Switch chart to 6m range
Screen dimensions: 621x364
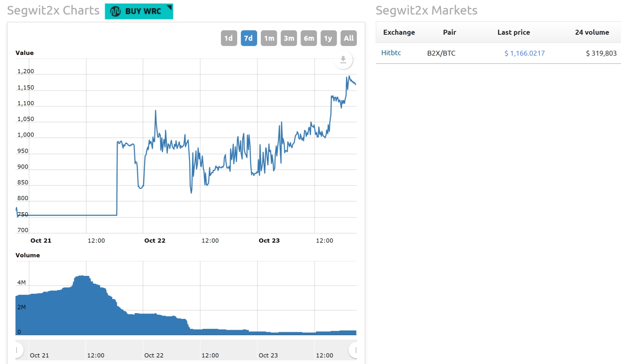click(309, 38)
